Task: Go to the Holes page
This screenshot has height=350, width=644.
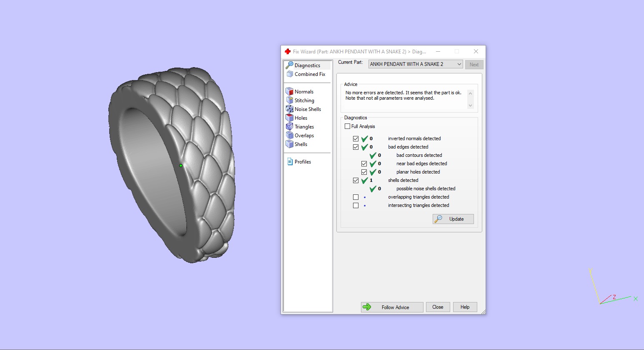Action: 301,118
